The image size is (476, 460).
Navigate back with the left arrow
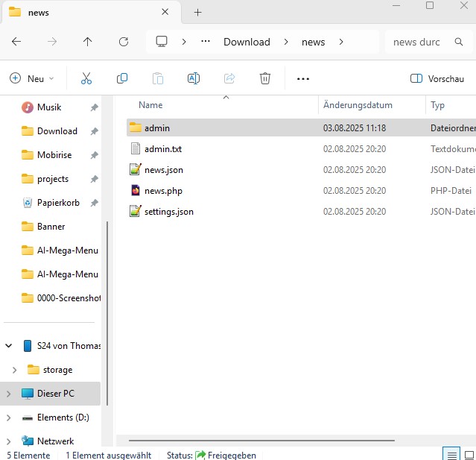coord(16,42)
